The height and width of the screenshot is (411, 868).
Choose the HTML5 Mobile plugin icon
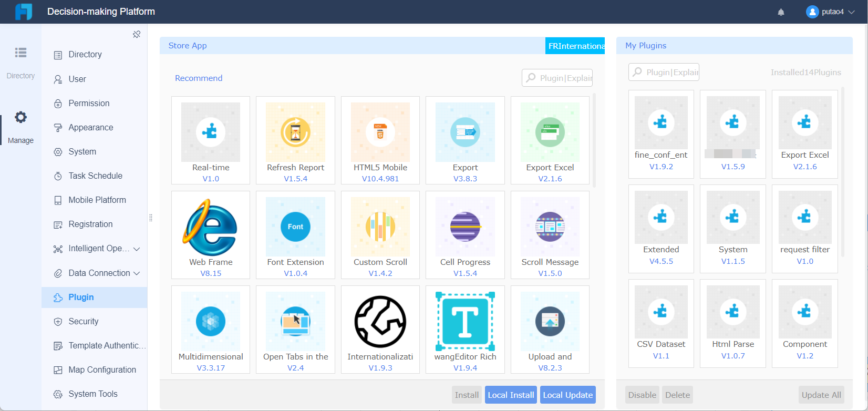pos(380,132)
